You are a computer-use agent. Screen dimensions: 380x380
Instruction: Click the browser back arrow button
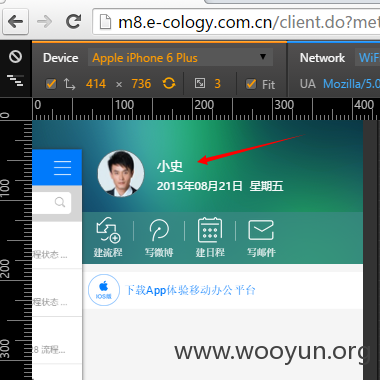15,22
